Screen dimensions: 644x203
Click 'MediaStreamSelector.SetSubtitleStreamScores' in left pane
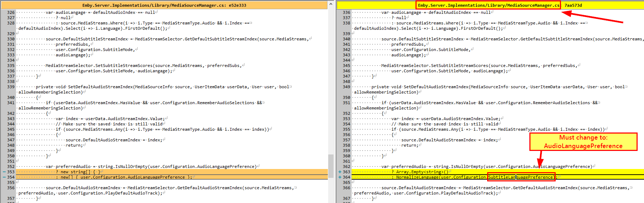(99, 66)
